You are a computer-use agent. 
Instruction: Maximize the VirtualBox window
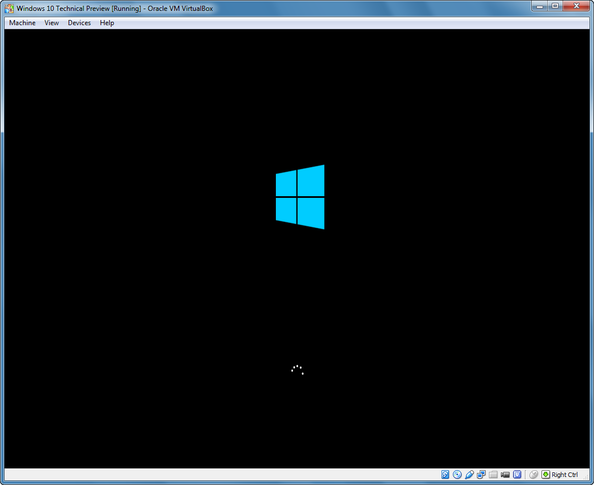pos(555,6)
